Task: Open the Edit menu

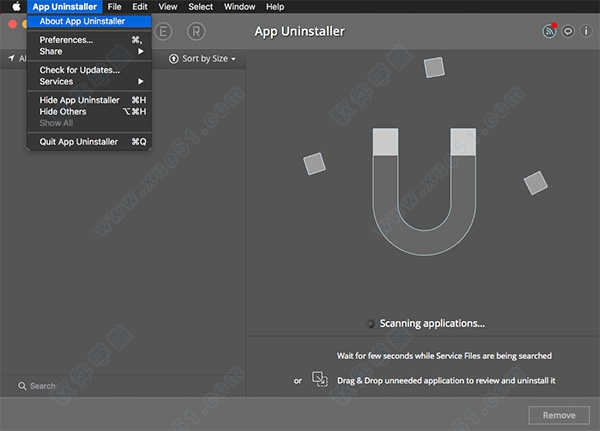Action: click(140, 7)
